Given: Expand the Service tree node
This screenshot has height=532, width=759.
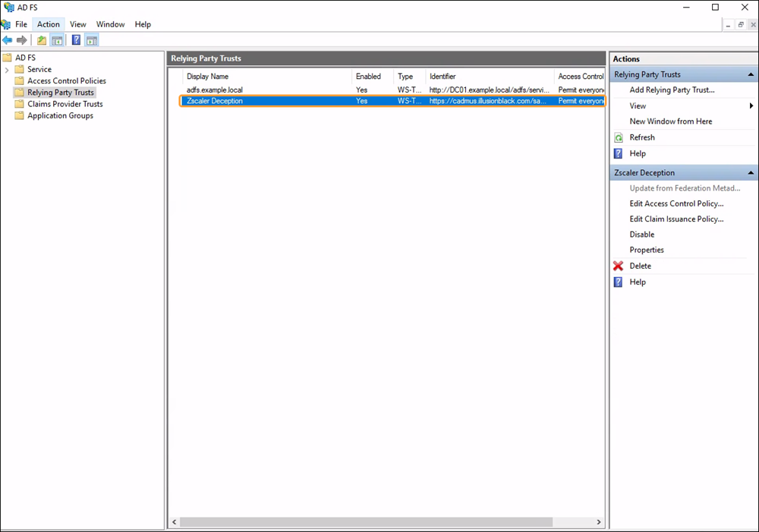Looking at the screenshot, I should coord(7,69).
